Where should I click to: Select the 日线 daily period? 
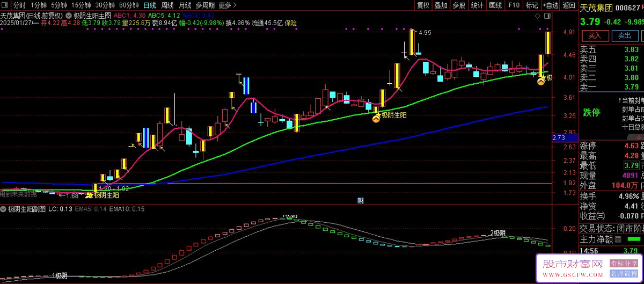pos(150,5)
